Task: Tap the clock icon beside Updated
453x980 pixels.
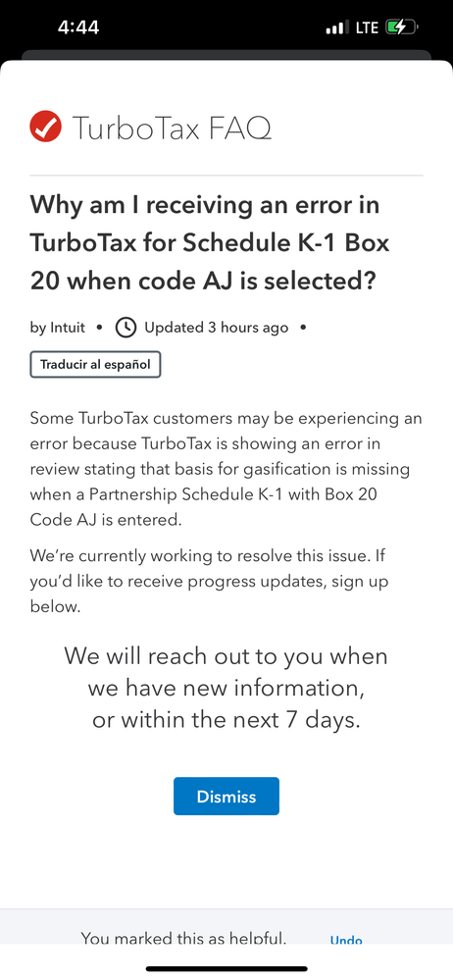Action: click(126, 328)
